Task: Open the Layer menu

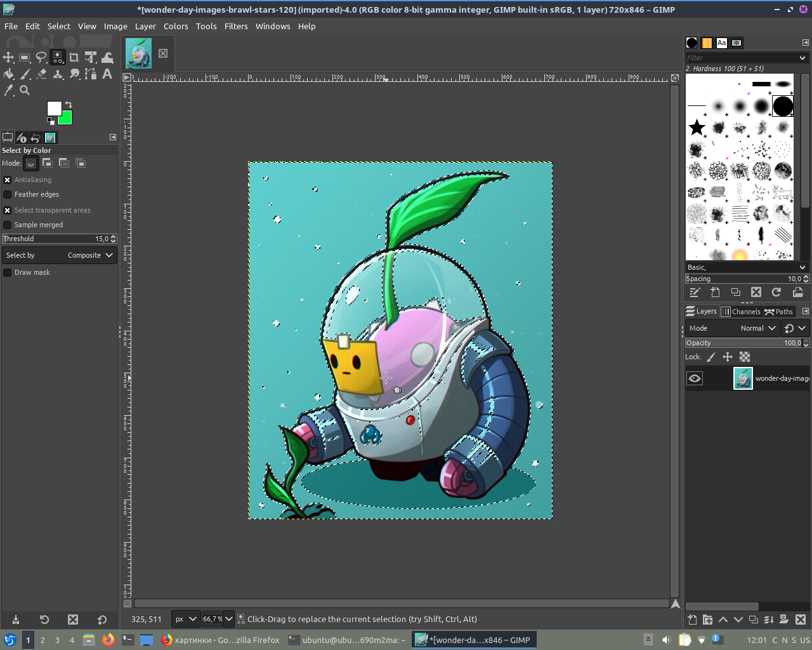Action: [145, 26]
